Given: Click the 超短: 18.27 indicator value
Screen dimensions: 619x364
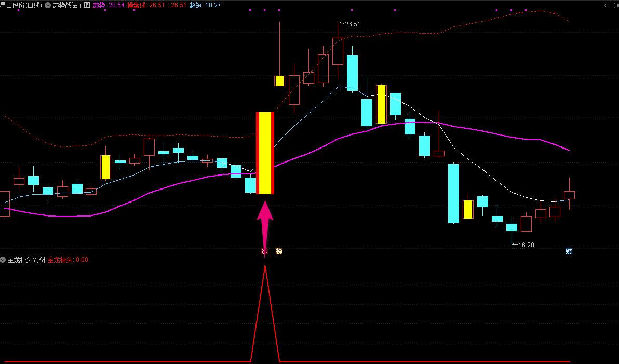Looking at the screenshot, I should click(205, 6).
